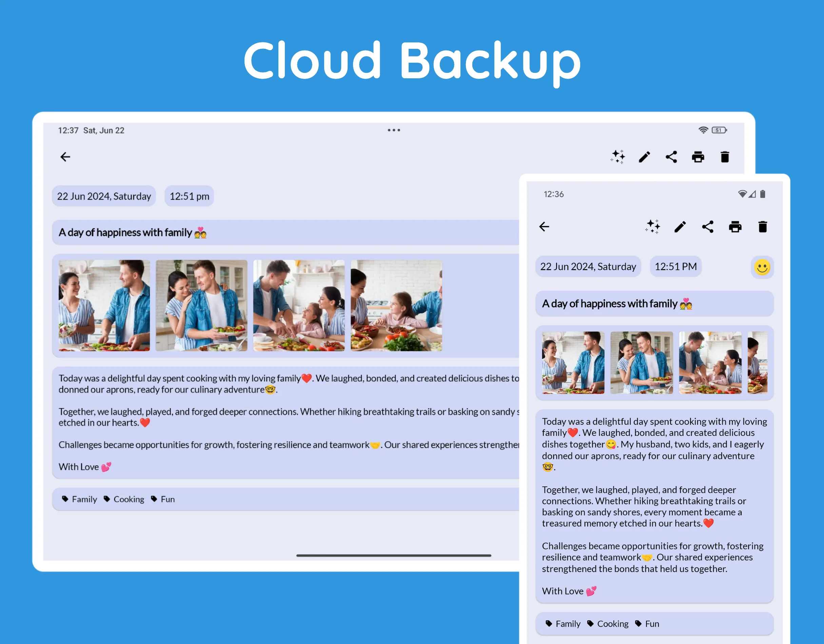Tap the pencil edit icon on tablet
The image size is (824, 644).
point(644,157)
